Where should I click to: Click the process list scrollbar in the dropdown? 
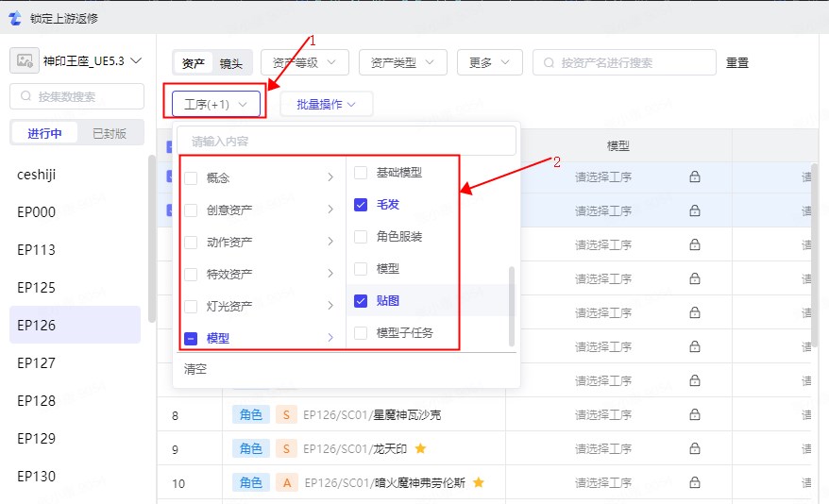pyautogui.click(x=513, y=302)
